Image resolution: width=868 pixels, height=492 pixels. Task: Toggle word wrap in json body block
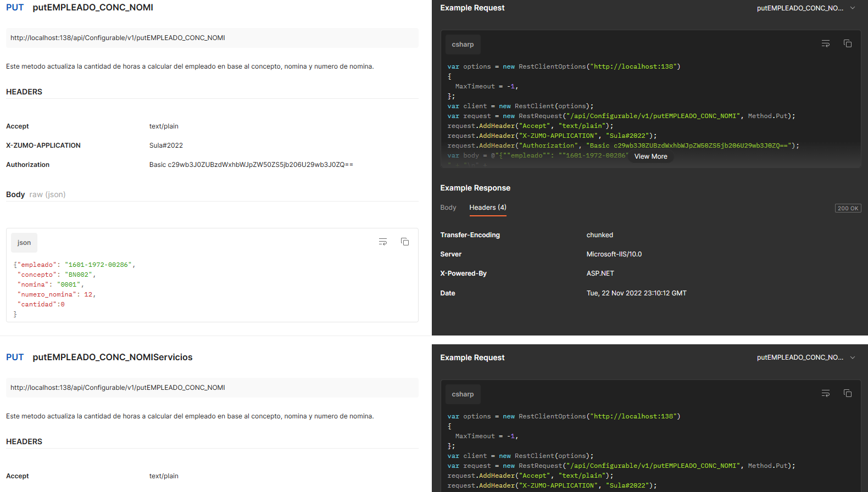(x=383, y=242)
